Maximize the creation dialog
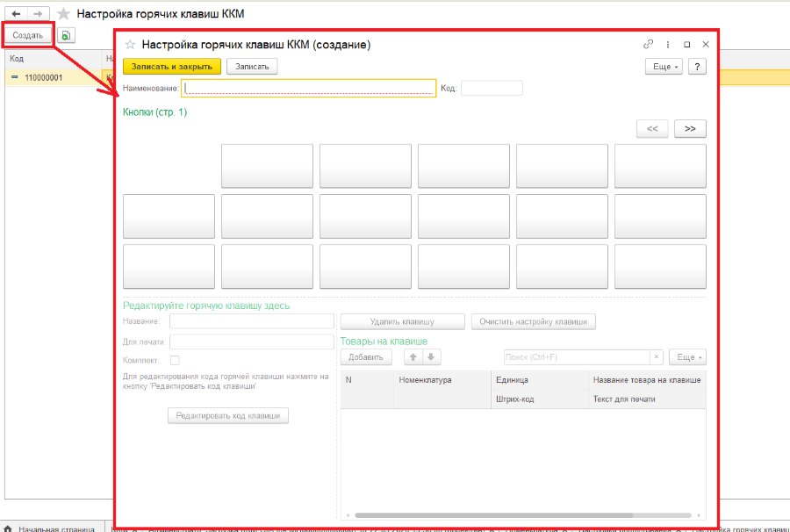Viewport: 790px width, 532px height. point(686,44)
